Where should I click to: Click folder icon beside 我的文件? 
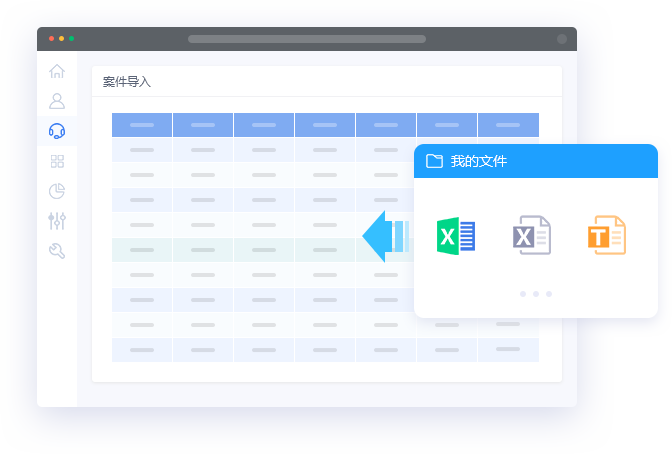tap(434, 161)
